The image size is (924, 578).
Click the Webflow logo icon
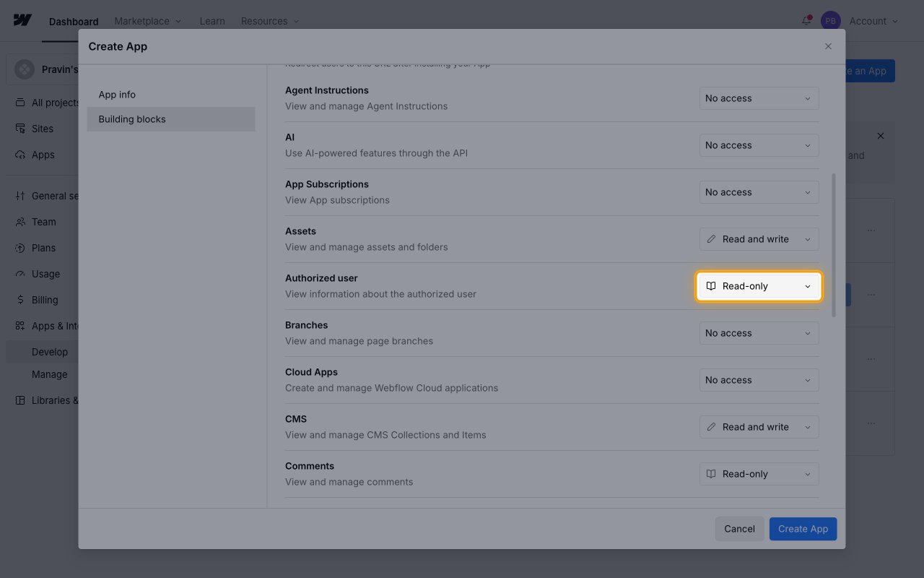click(x=22, y=20)
